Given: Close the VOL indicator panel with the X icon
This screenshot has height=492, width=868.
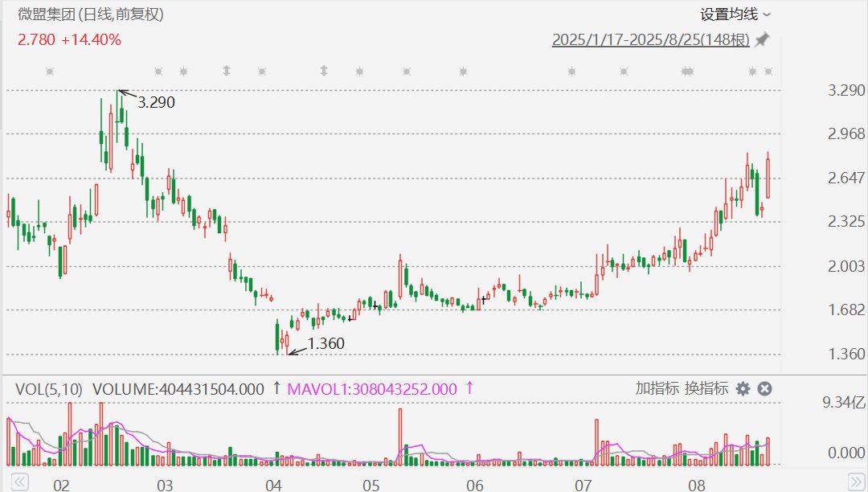Looking at the screenshot, I should [764, 389].
